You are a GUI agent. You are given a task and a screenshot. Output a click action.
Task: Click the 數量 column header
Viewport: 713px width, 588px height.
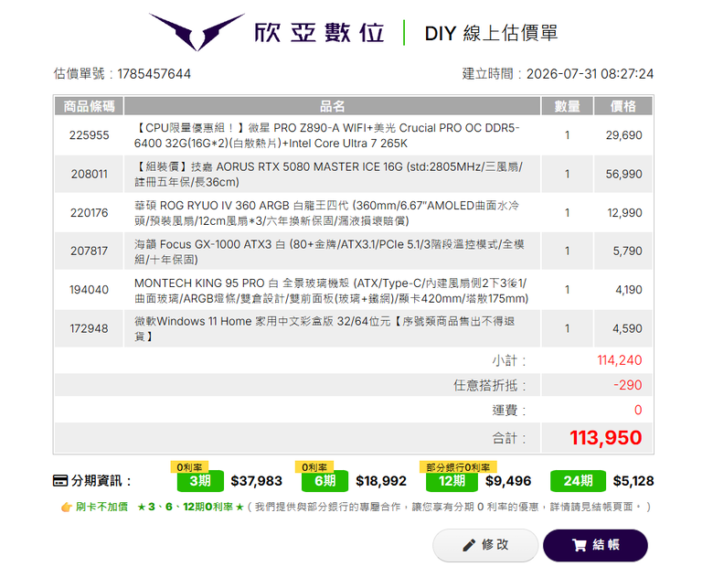[567, 106]
